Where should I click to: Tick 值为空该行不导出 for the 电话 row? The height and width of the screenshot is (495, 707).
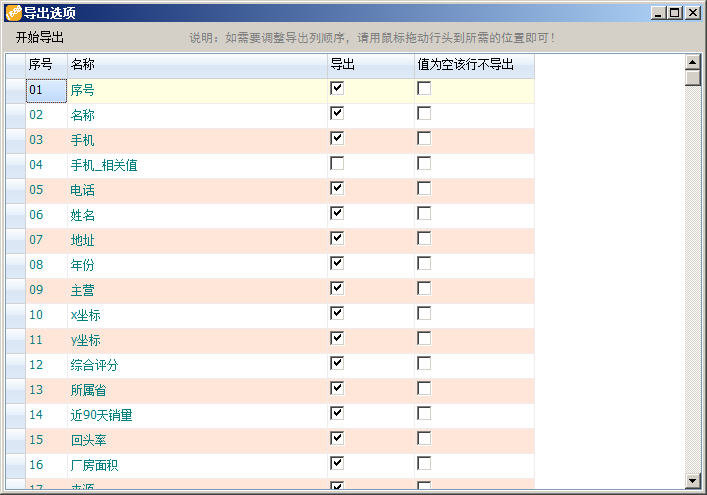[424, 188]
